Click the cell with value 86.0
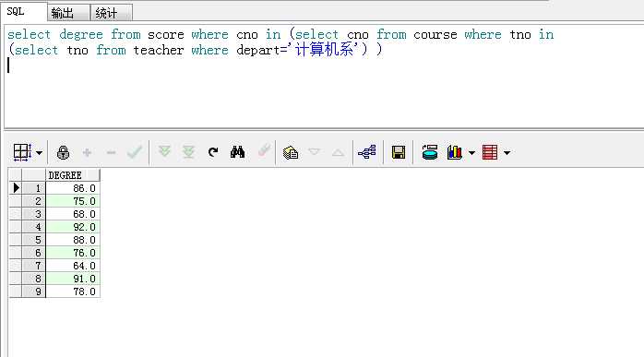 (x=73, y=188)
